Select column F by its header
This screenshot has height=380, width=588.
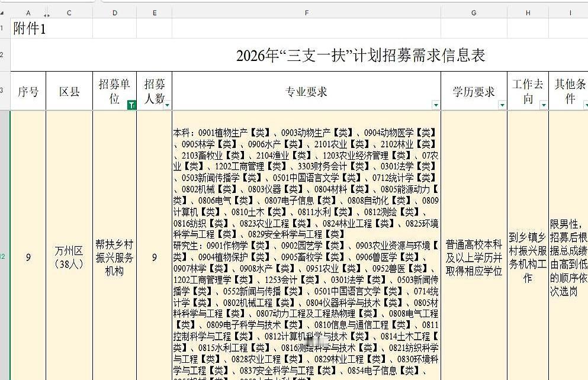click(x=306, y=12)
